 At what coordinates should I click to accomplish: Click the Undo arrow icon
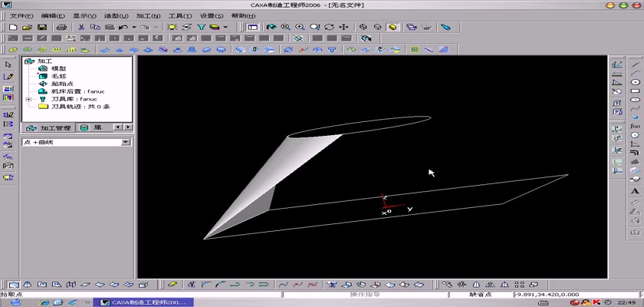(123, 27)
